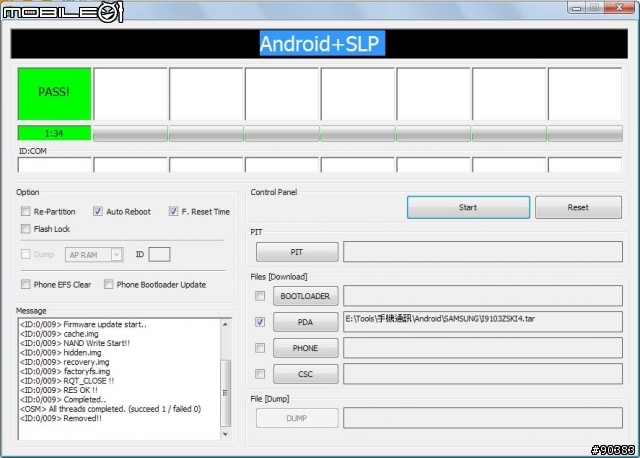Viewport: 640px width, 458px height.
Task: Tick Phone Bootloader Update checkbox
Action: pos(109,284)
